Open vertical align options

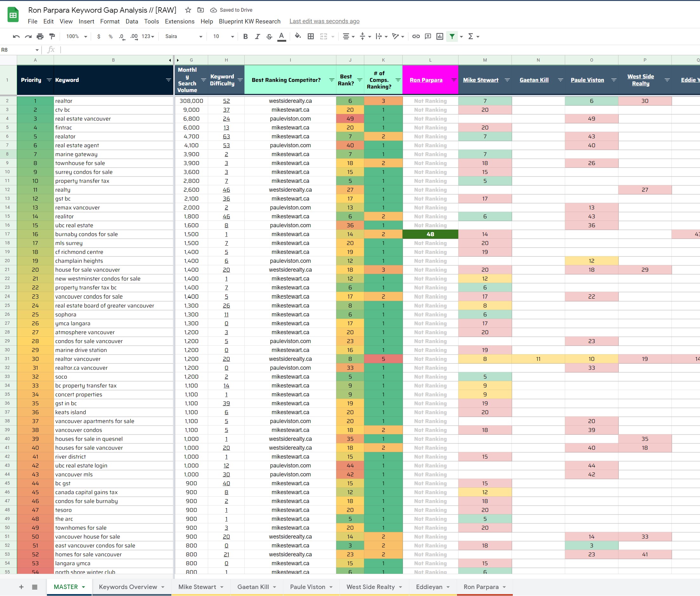point(365,36)
